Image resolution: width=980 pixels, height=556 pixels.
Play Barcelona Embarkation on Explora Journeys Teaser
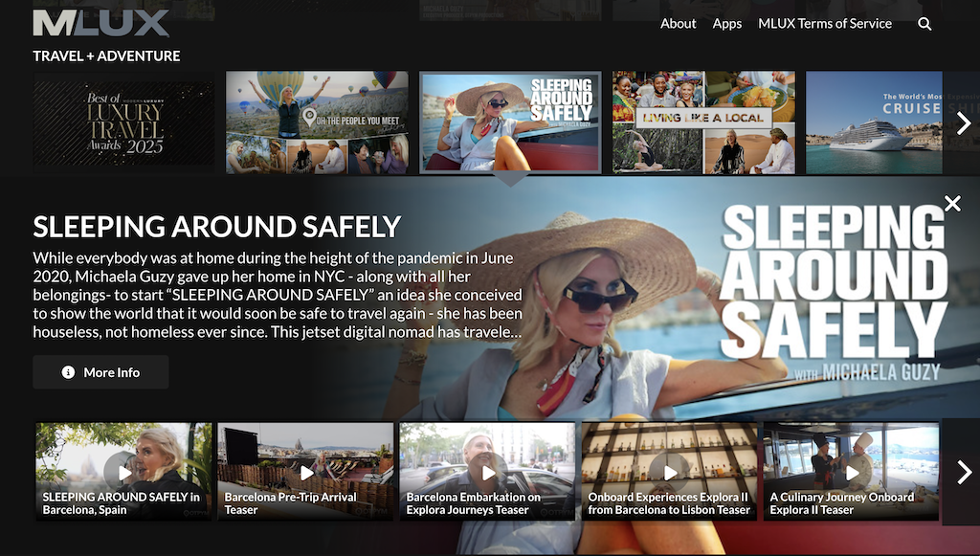488,472
